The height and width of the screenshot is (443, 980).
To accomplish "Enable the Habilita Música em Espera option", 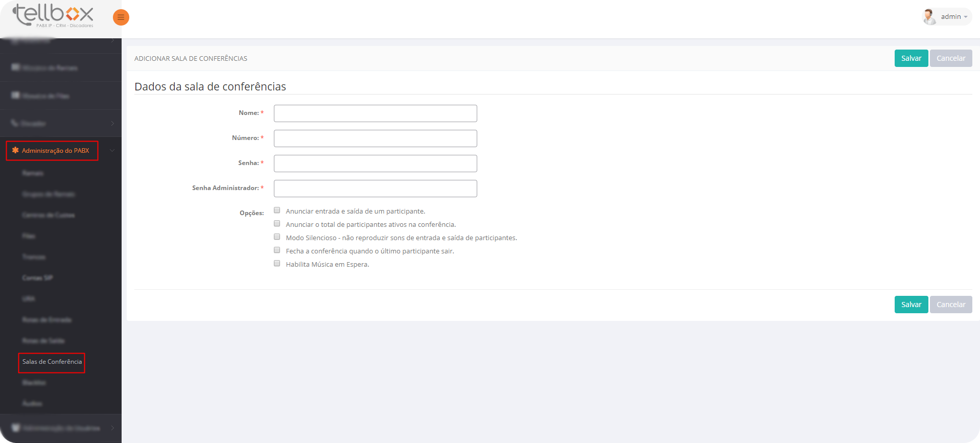I will click(277, 264).
